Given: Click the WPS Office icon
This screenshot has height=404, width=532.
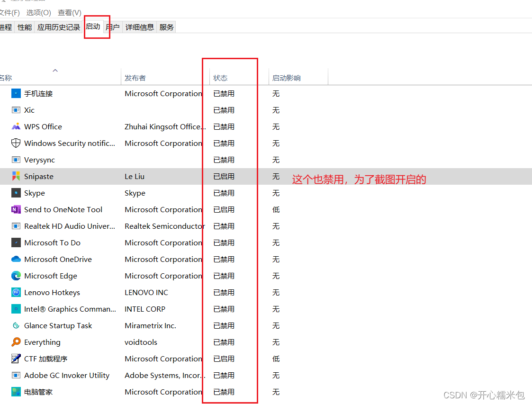Looking at the screenshot, I should [x=16, y=126].
